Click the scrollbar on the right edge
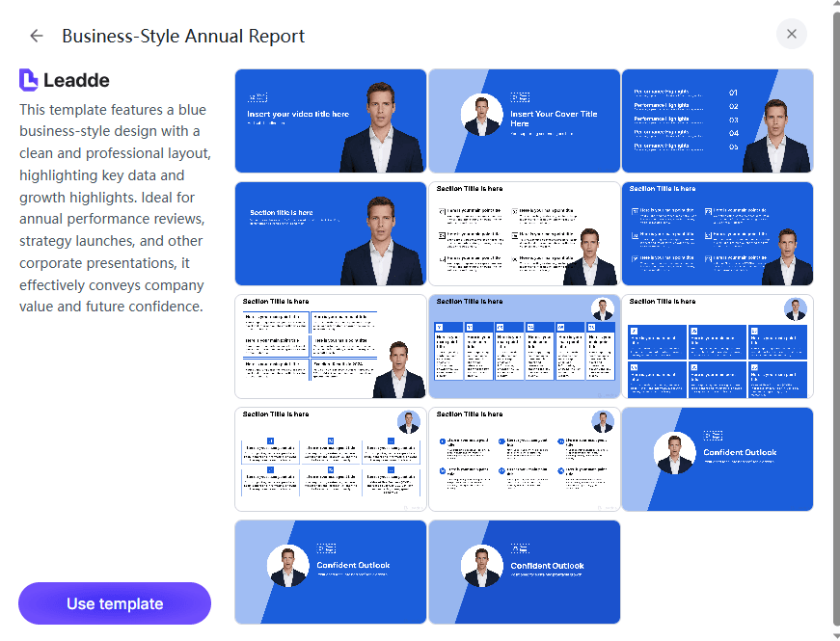Viewport: 840px width, 641px height. [x=834, y=318]
